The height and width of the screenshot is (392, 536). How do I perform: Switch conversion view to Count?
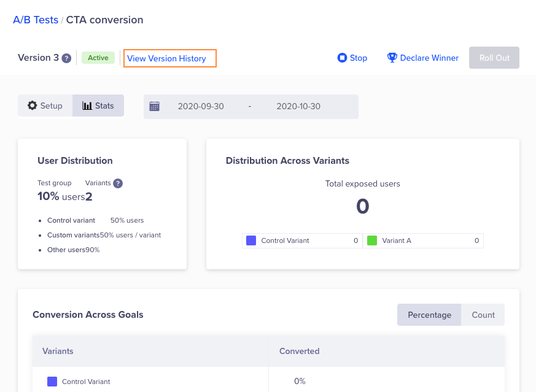(483, 315)
